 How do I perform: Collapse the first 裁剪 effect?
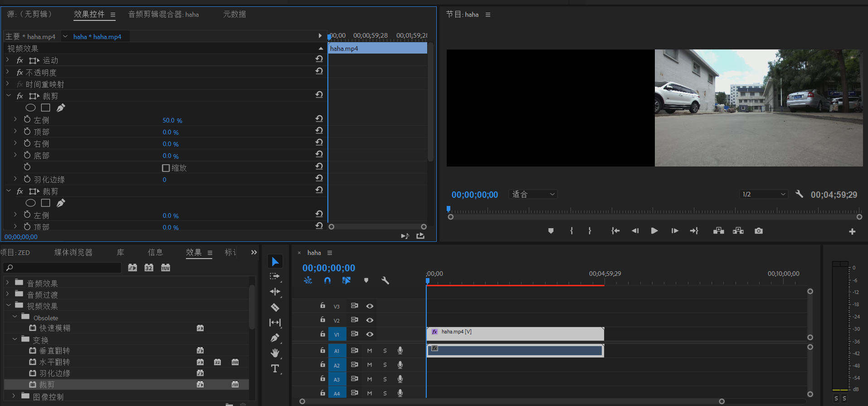(8, 96)
